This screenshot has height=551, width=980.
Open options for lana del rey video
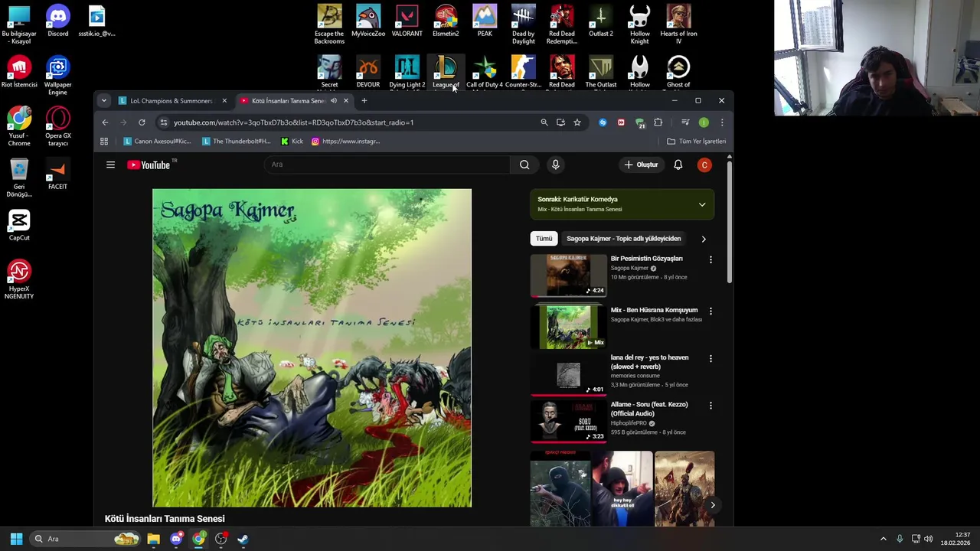pos(710,359)
